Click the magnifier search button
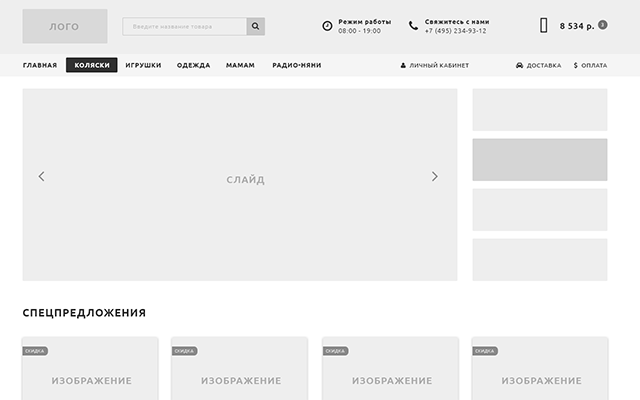The image size is (640, 400). [256, 27]
